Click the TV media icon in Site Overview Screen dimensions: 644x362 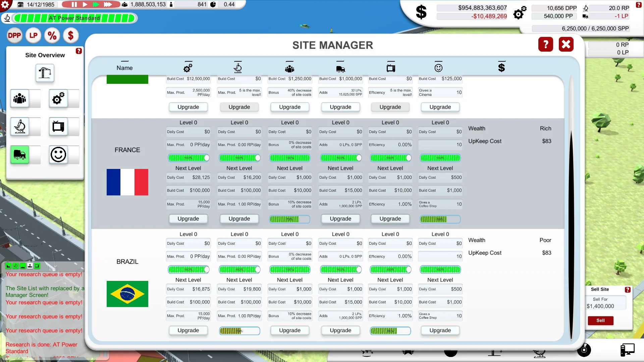(x=59, y=127)
